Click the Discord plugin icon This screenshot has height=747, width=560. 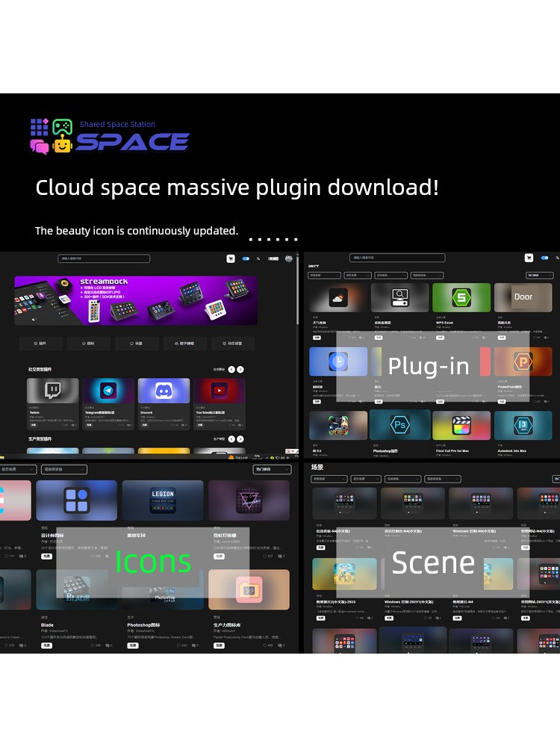pos(164,391)
